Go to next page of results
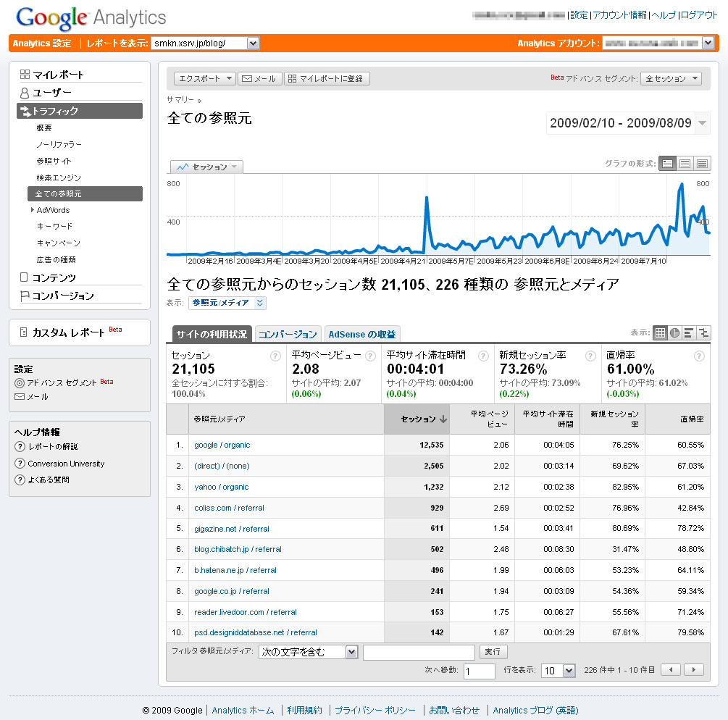This screenshot has width=728, height=720. (694, 670)
